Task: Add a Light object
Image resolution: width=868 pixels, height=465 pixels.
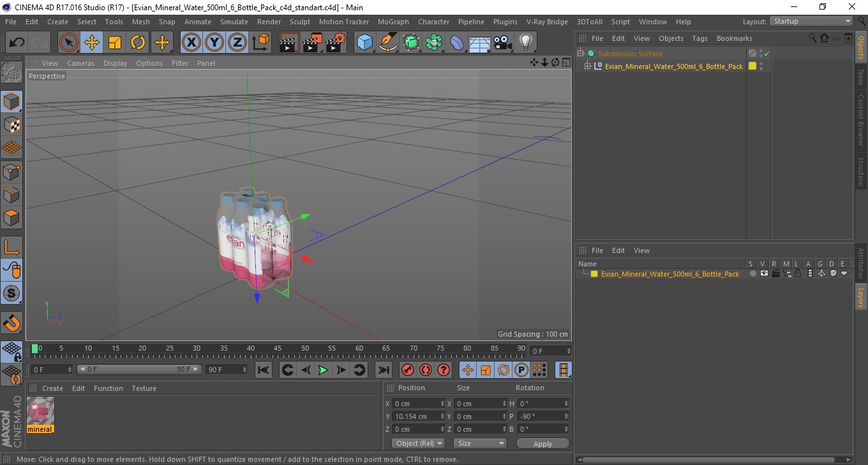Action: pyautogui.click(x=525, y=43)
